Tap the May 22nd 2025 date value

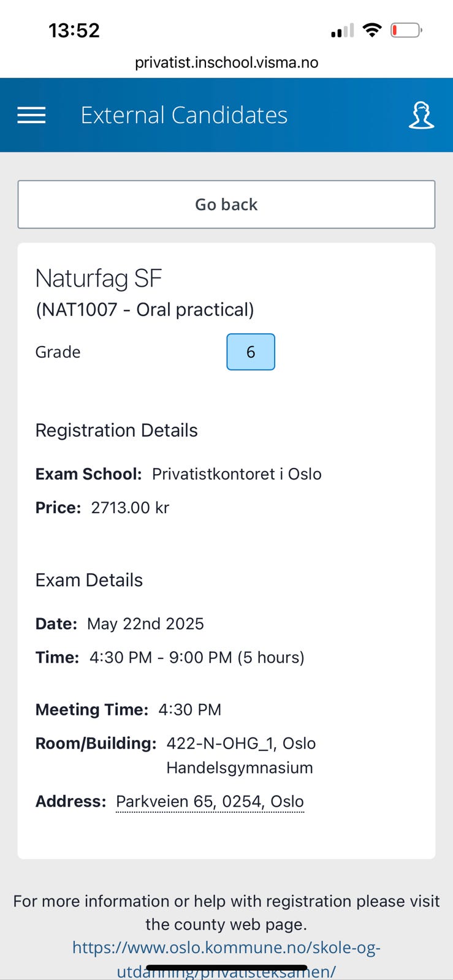(x=145, y=624)
